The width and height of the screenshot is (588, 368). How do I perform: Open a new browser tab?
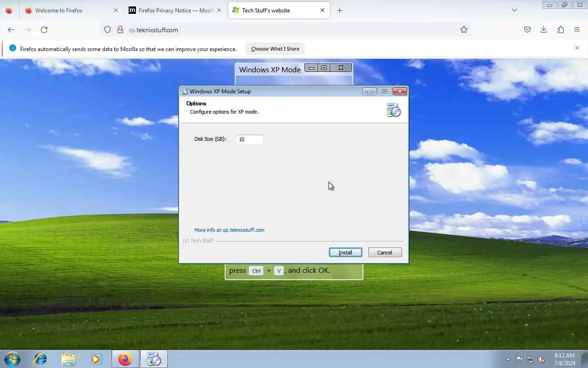(339, 10)
